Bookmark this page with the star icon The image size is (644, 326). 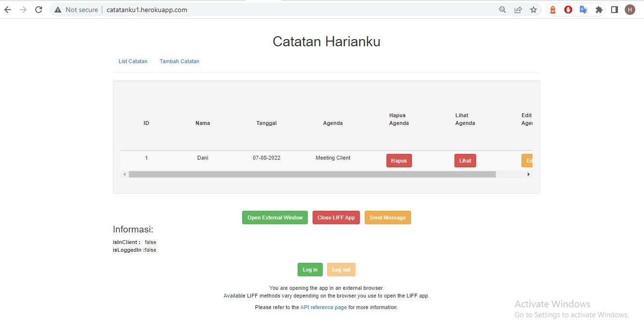(x=534, y=10)
